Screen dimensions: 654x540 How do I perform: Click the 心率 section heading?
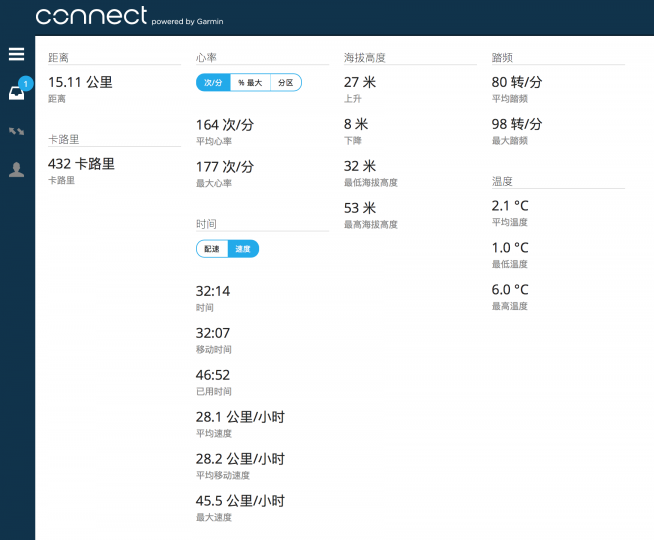(206, 58)
